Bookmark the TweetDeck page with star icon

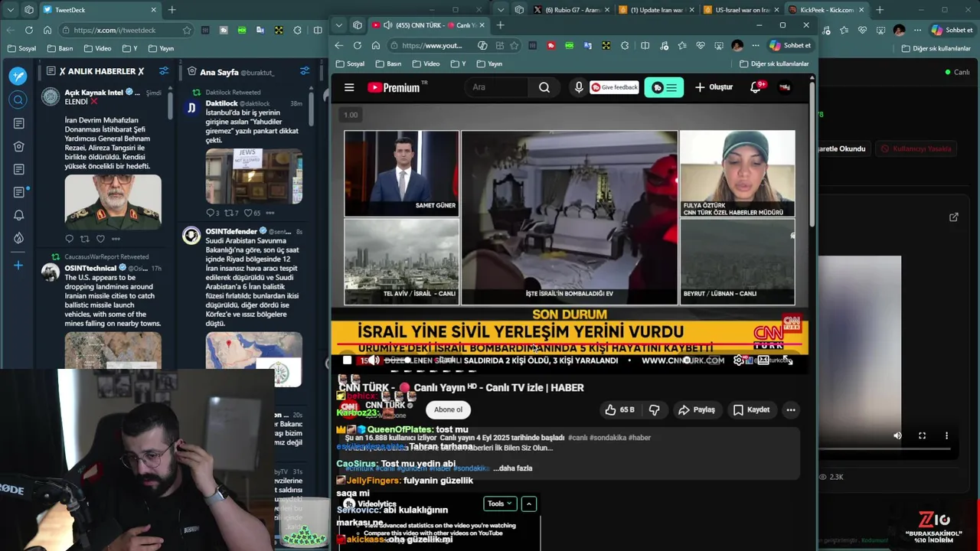186,30
